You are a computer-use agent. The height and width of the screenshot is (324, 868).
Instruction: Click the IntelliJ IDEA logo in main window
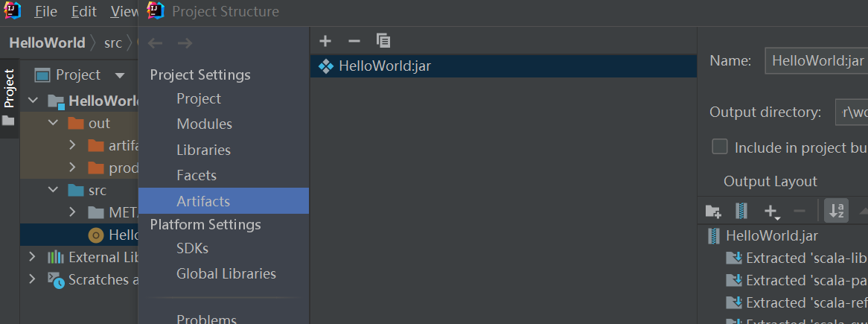point(12,10)
